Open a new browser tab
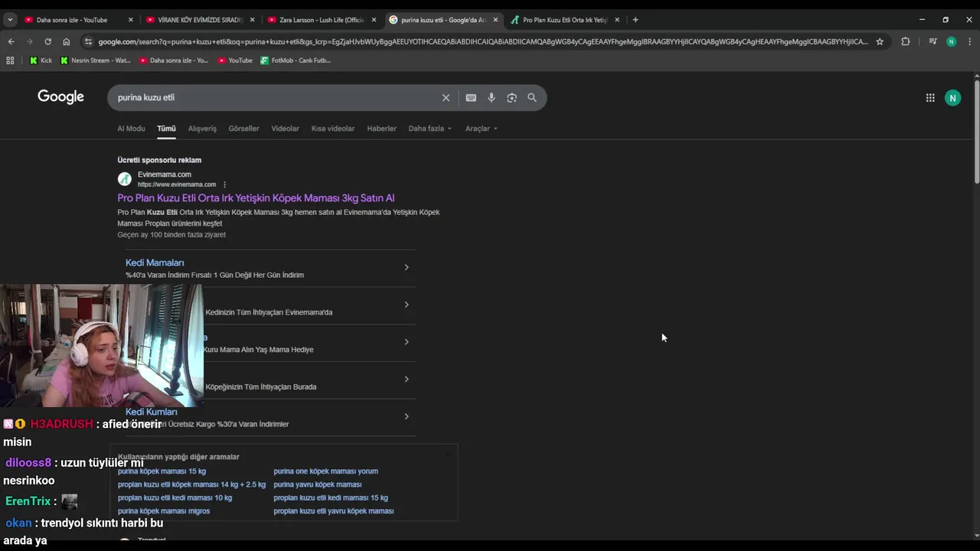This screenshot has width=980, height=551. (635, 20)
